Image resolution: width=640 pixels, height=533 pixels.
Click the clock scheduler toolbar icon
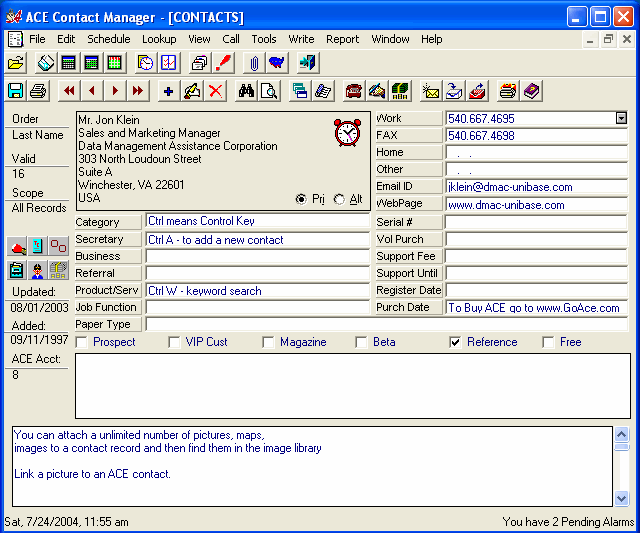[145, 63]
